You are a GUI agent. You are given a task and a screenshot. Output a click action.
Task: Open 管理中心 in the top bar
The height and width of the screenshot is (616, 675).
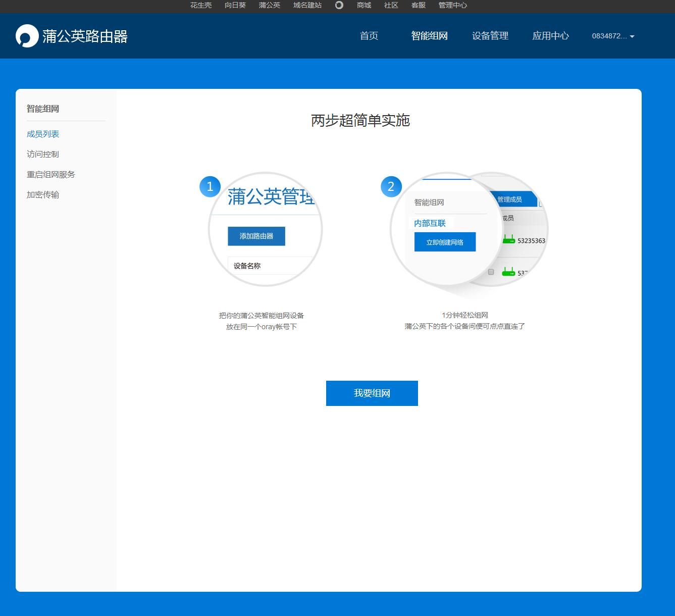tap(452, 5)
